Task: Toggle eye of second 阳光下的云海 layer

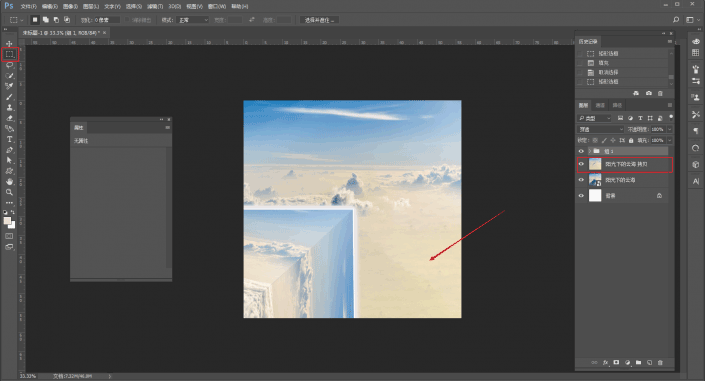Action: [581, 180]
